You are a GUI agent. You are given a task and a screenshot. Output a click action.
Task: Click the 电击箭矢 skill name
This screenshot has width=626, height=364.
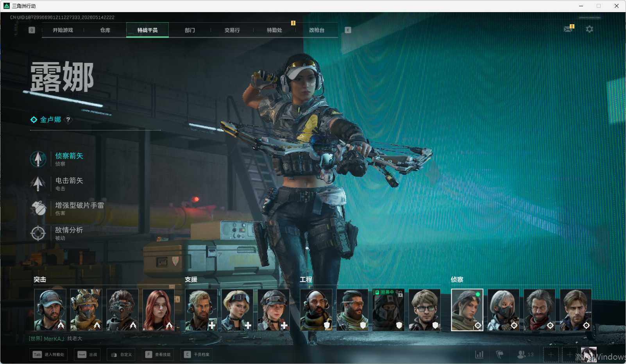click(x=69, y=180)
